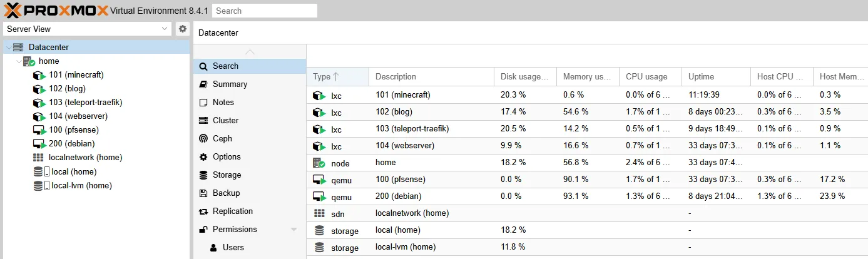Viewport: 868px width, 259px height.
Task: Click the Ceph icon in the side menu
Action: pos(203,139)
